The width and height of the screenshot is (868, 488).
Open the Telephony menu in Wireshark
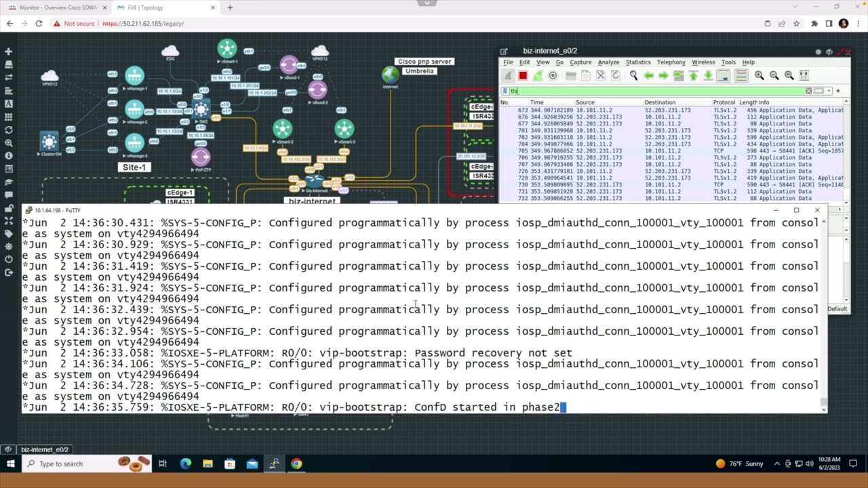coord(671,62)
